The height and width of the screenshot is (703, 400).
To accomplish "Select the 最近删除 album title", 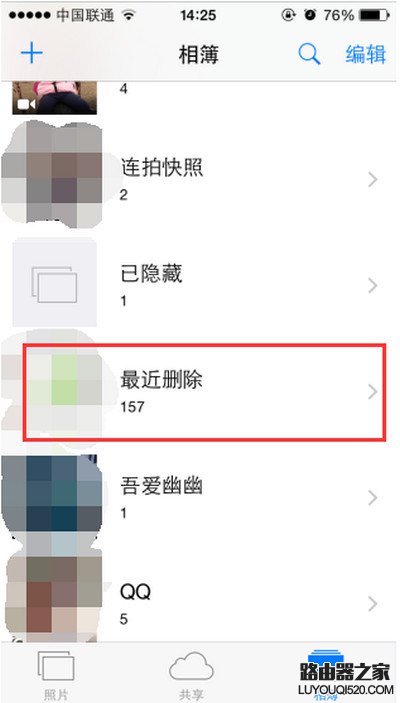I will tap(161, 380).
